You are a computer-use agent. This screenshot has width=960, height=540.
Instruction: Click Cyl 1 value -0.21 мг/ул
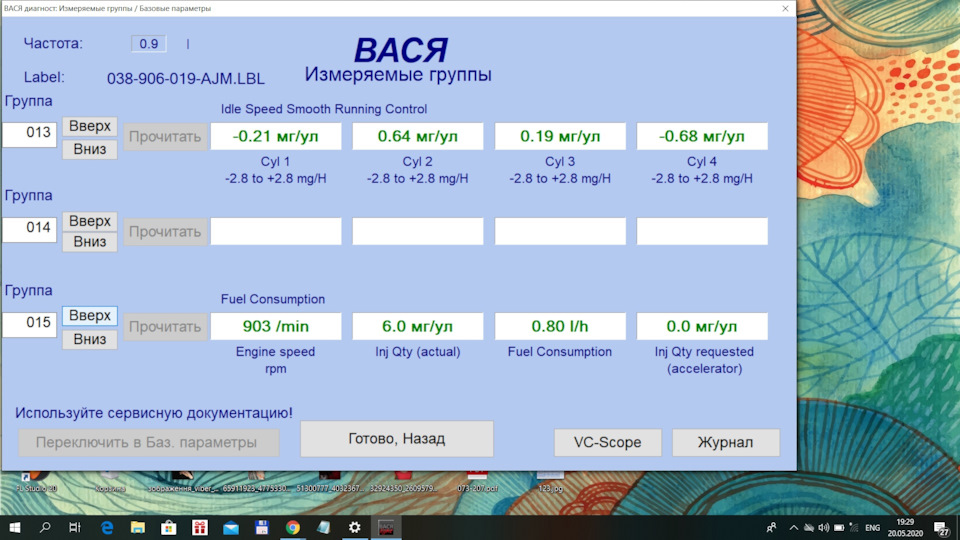pyautogui.click(x=276, y=137)
